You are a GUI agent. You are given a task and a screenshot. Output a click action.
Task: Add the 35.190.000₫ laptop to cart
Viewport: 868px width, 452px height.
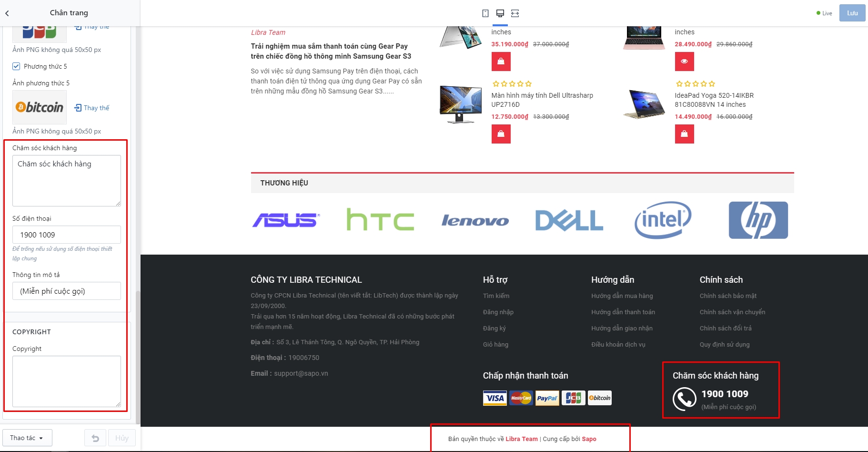click(501, 62)
